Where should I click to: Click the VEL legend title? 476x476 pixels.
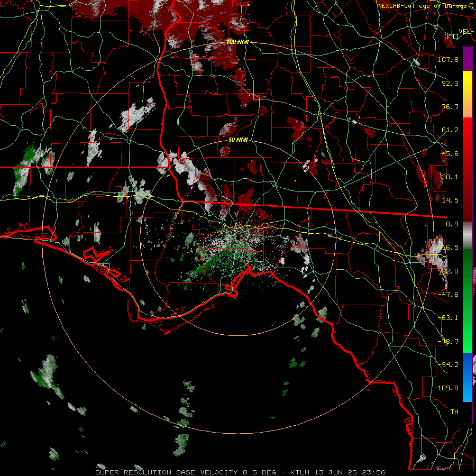tap(464, 31)
